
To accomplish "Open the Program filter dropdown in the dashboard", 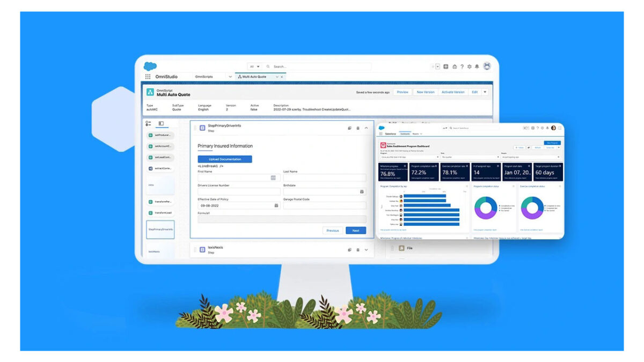I will pyautogui.click(x=408, y=157).
